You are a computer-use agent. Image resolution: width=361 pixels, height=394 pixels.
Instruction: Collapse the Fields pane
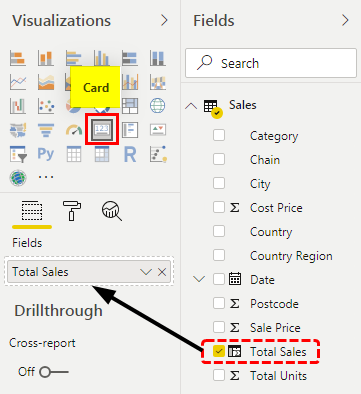[345, 21]
